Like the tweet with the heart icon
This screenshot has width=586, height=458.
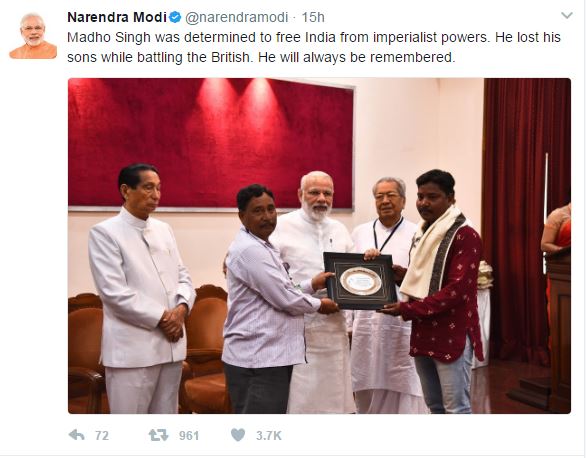[238, 435]
